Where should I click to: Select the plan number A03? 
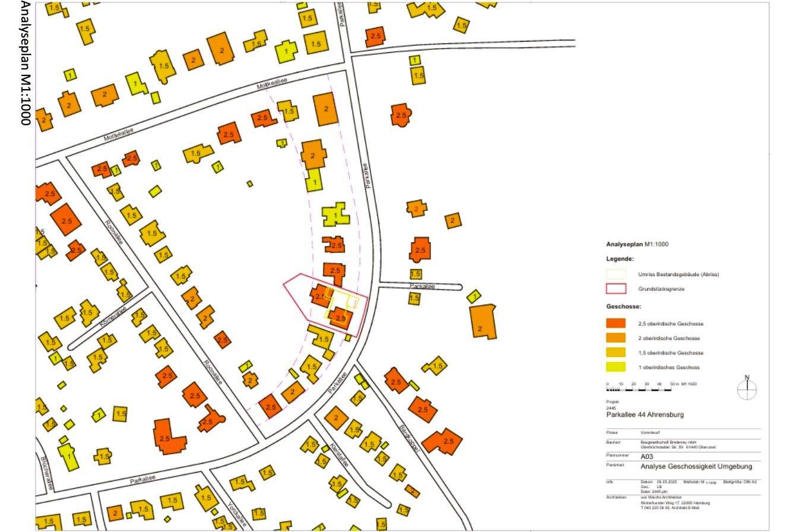click(648, 457)
